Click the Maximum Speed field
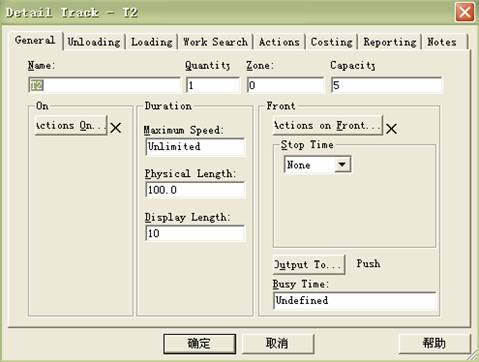The width and height of the screenshot is (479, 362). pos(195,147)
